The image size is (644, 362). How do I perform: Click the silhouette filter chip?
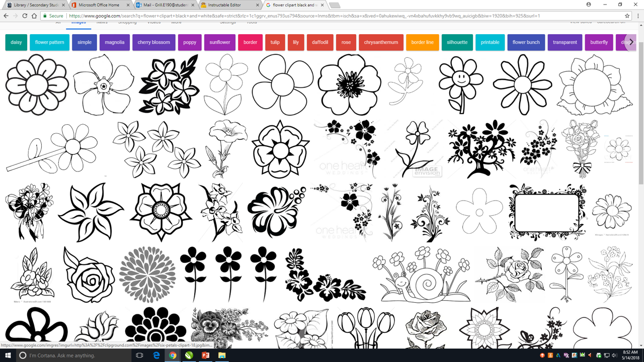tap(457, 42)
